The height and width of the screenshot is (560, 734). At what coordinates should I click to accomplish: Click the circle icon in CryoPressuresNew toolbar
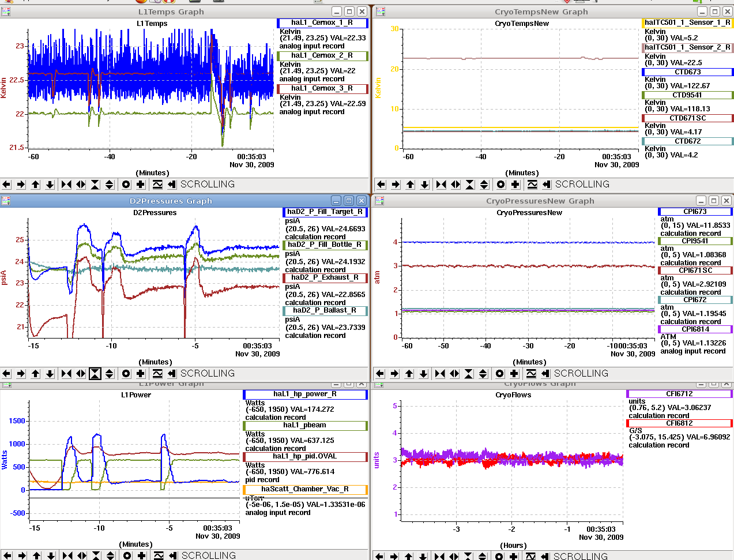coord(499,374)
